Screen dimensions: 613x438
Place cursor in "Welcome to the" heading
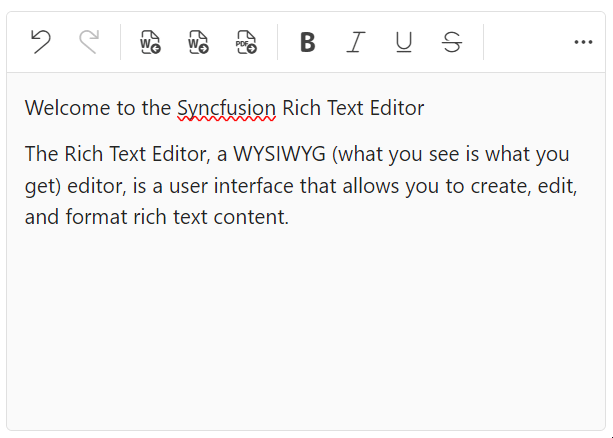point(98,108)
